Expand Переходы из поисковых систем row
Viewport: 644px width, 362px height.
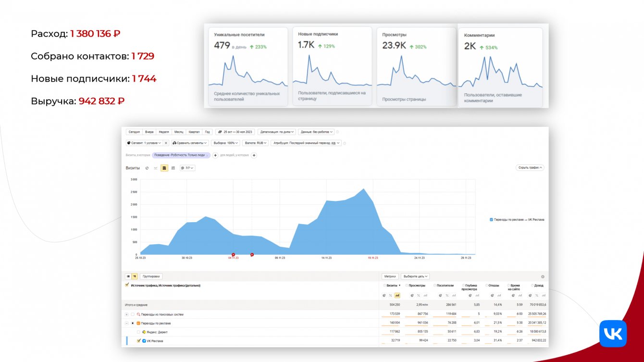[x=127, y=314]
